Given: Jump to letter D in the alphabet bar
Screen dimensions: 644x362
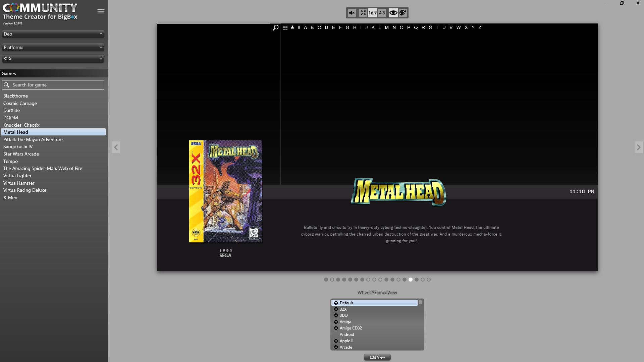Looking at the screenshot, I should (x=326, y=27).
